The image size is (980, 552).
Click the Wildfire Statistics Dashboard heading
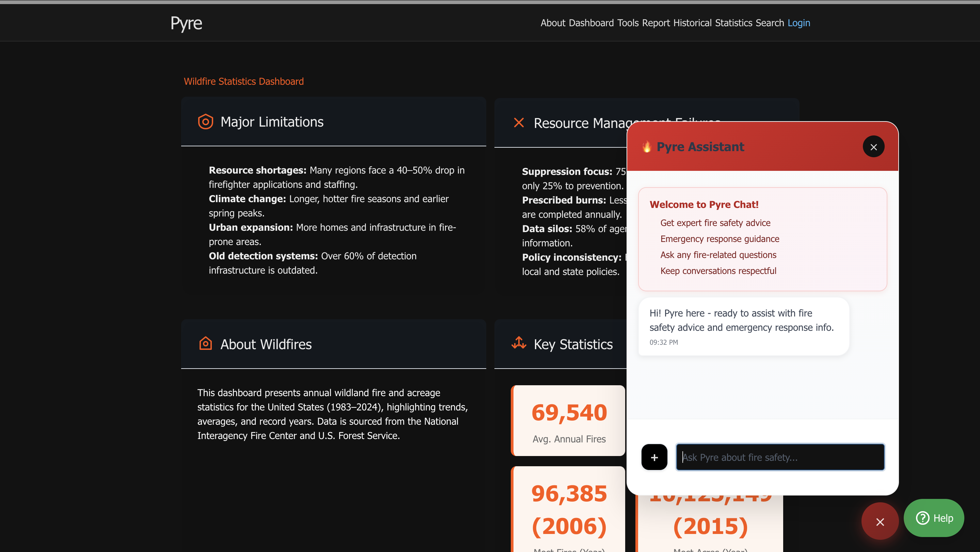(243, 81)
